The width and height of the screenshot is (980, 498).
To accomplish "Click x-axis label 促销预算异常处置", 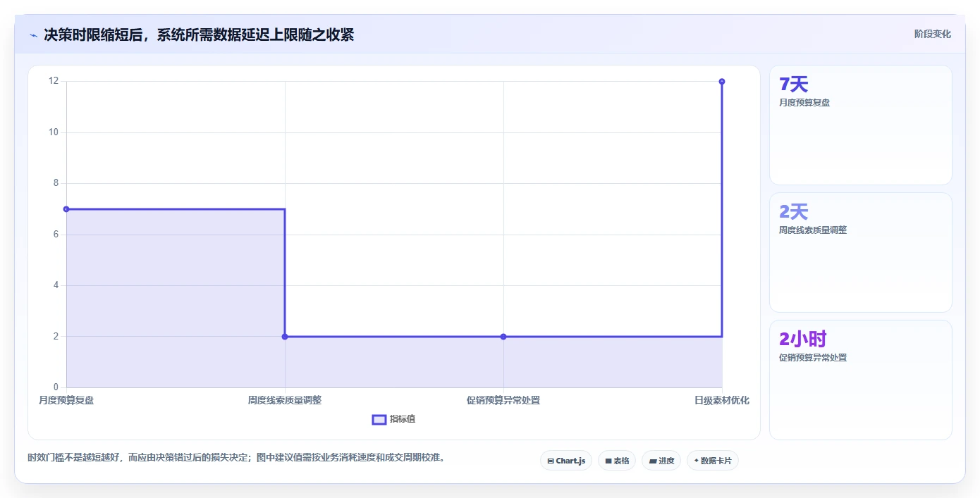I will (503, 400).
